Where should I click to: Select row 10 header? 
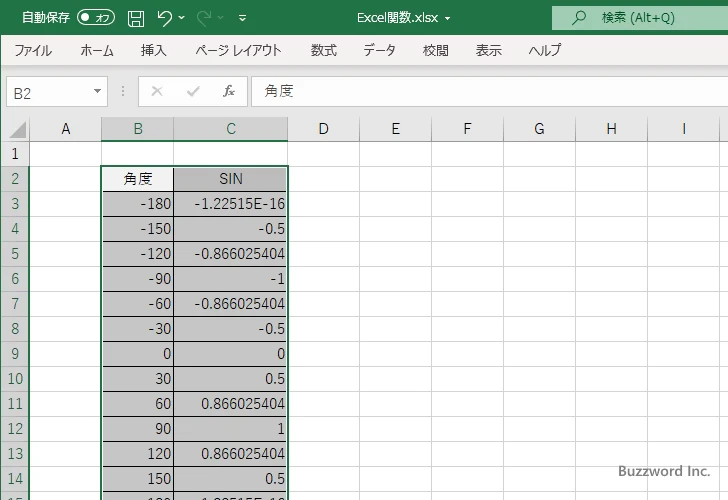[x=15, y=378]
